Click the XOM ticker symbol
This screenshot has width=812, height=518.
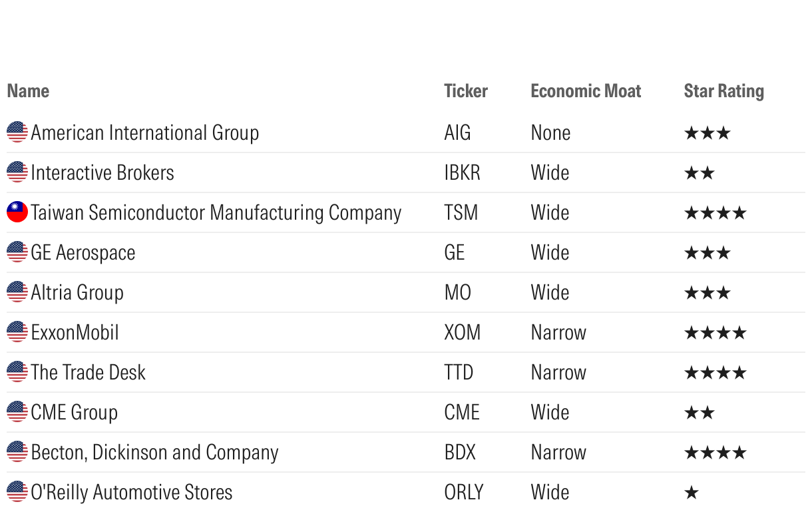(462, 333)
